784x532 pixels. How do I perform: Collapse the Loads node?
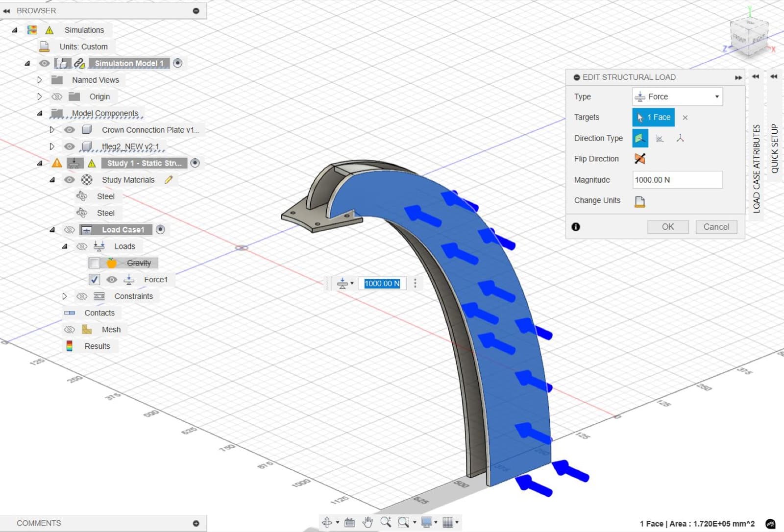64,246
